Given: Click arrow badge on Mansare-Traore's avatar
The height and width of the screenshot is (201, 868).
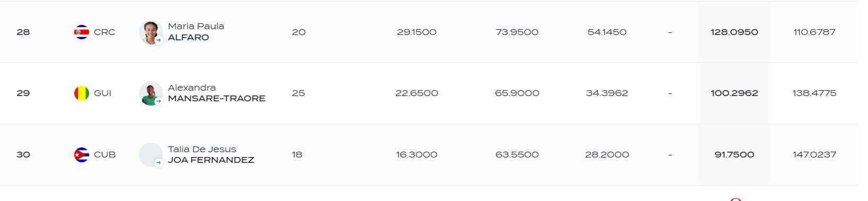Looking at the screenshot, I should coord(158,101).
